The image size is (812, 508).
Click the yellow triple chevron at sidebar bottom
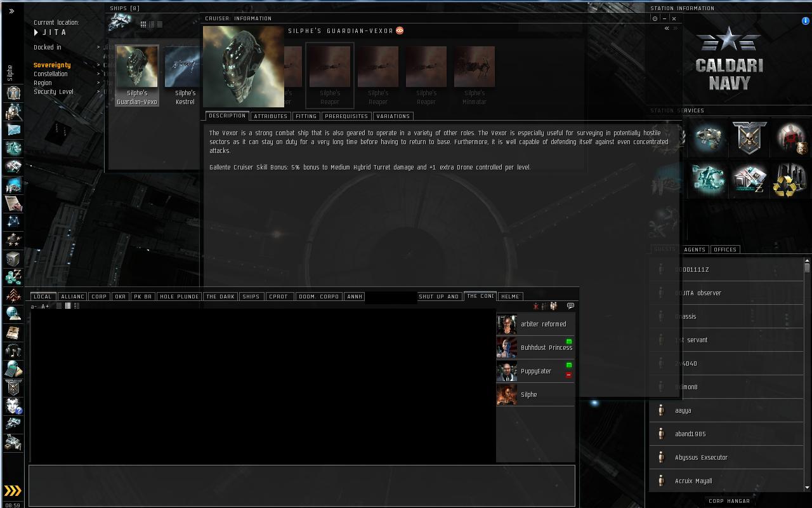tap(13, 490)
